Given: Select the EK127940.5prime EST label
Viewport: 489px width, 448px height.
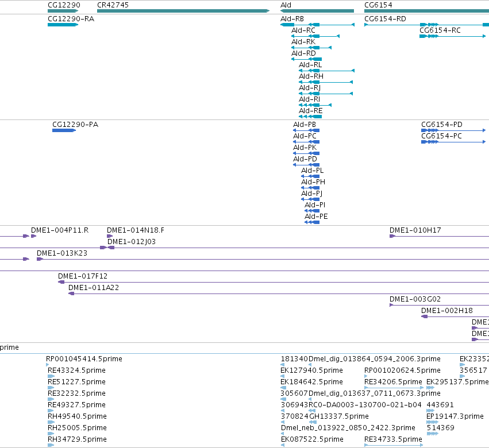Looking at the screenshot, I should [312, 370].
